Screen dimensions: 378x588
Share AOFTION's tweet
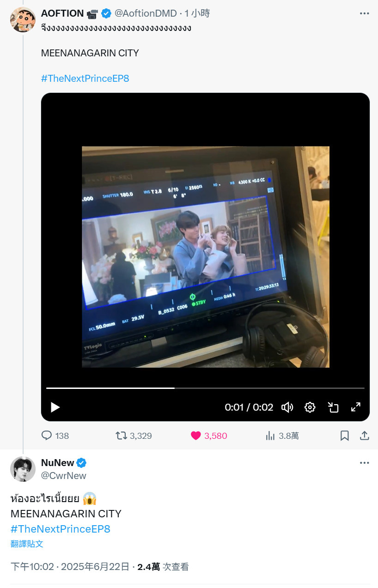coord(364,436)
